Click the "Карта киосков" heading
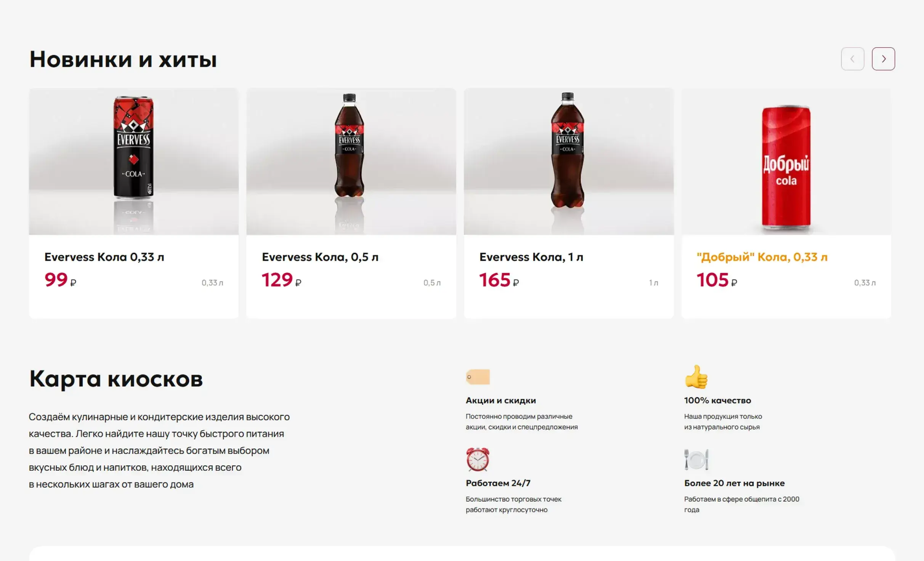Screen dimensions: 924x561 [x=116, y=379]
